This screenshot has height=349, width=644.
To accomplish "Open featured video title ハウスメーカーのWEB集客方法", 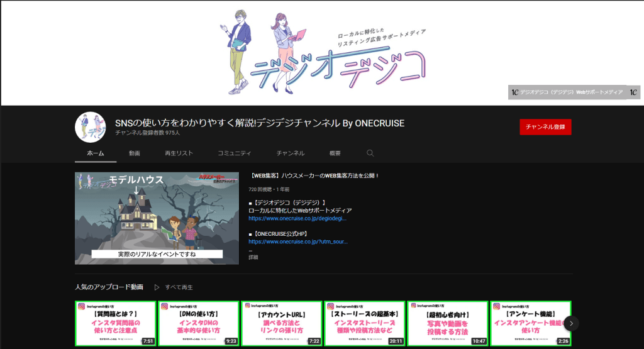I will click(x=314, y=175).
